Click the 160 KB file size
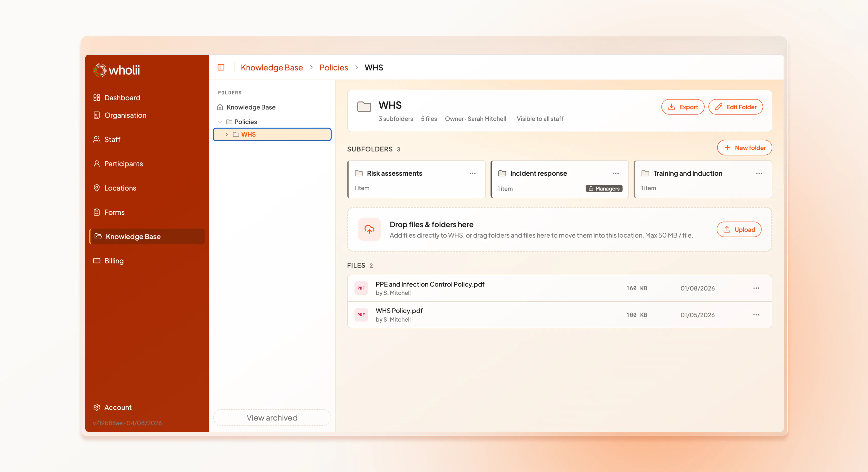The width and height of the screenshot is (868, 472). [x=637, y=288]
